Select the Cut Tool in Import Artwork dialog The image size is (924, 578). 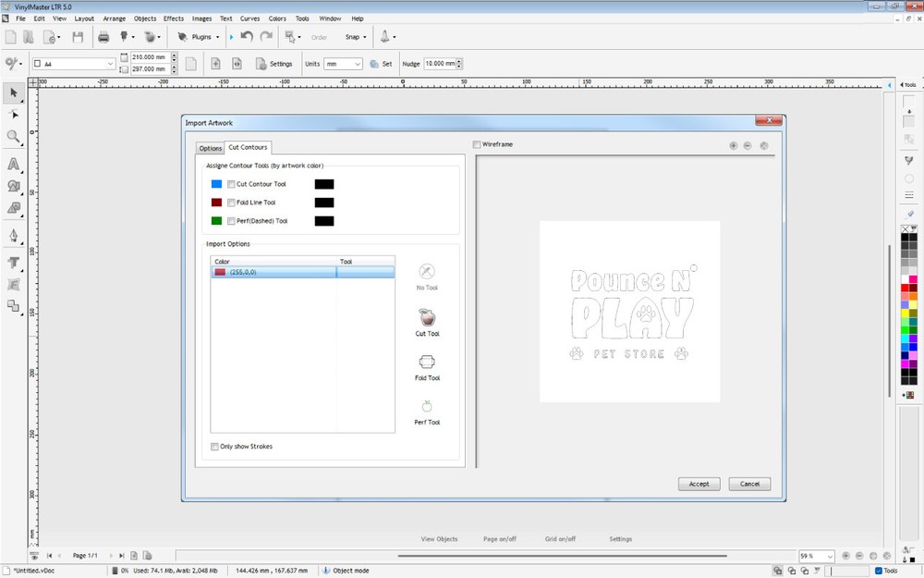426,317
